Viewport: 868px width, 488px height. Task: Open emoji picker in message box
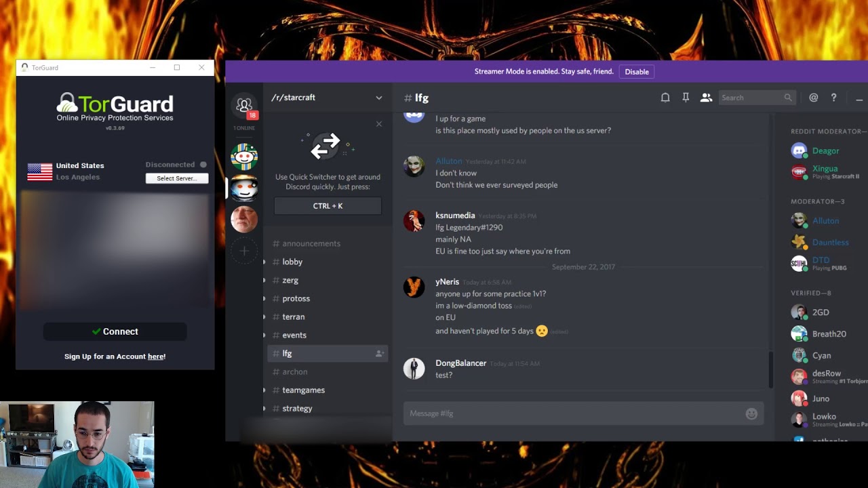click(751, 413)
